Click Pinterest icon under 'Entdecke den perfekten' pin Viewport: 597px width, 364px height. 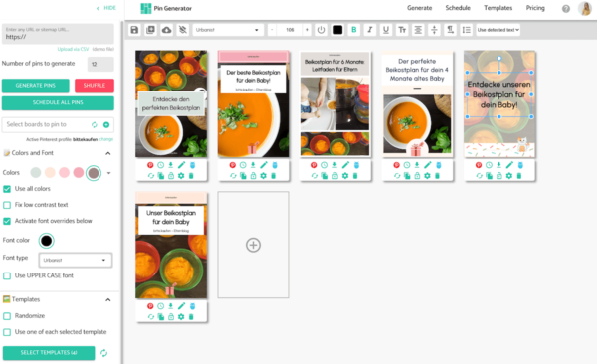(x=150, y=165)
